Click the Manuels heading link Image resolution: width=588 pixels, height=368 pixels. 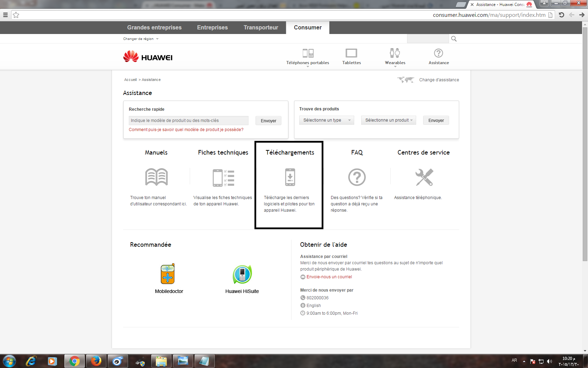pos(156,152)
